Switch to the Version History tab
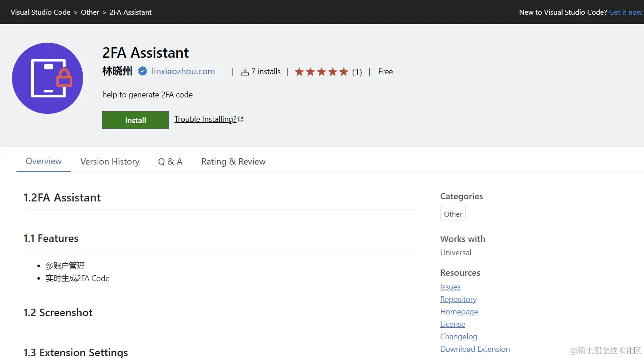The height and width of the screenshot is (358, 644). click(110, 161)
